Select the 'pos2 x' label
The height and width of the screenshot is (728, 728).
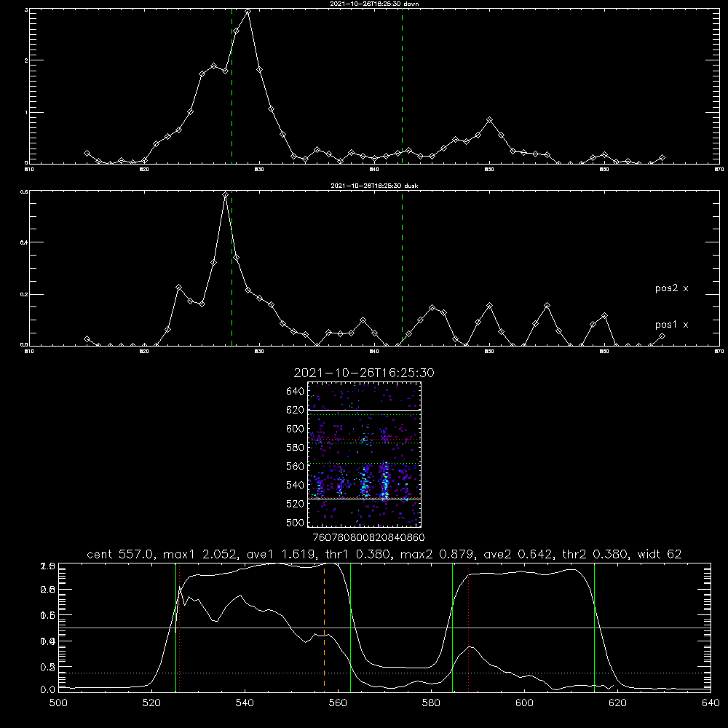coord(671,288)
